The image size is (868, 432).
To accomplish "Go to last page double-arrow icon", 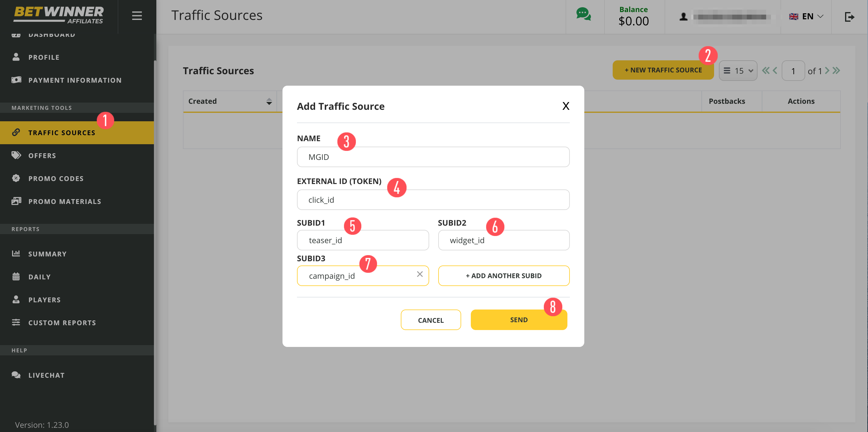I will click(836, 71).
